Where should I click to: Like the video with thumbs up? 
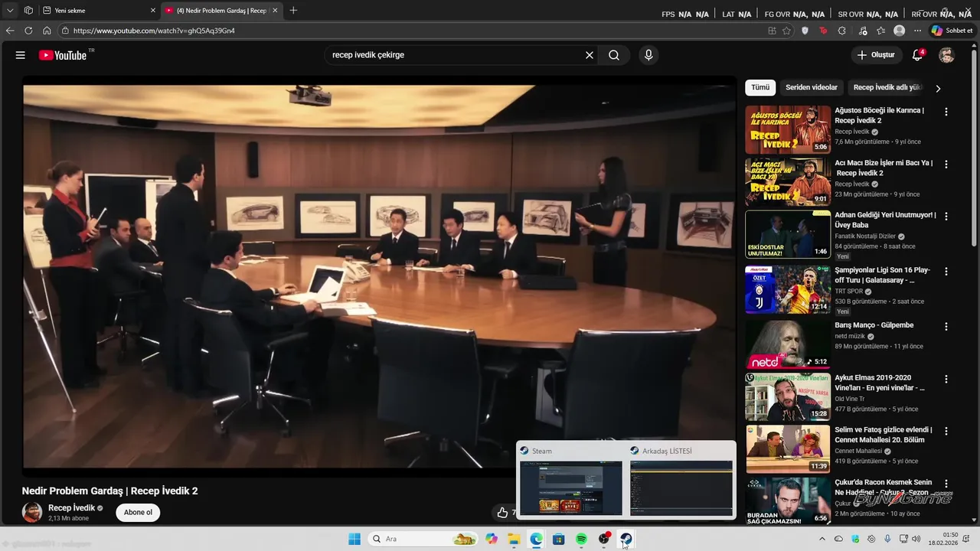tap(502, 512)
